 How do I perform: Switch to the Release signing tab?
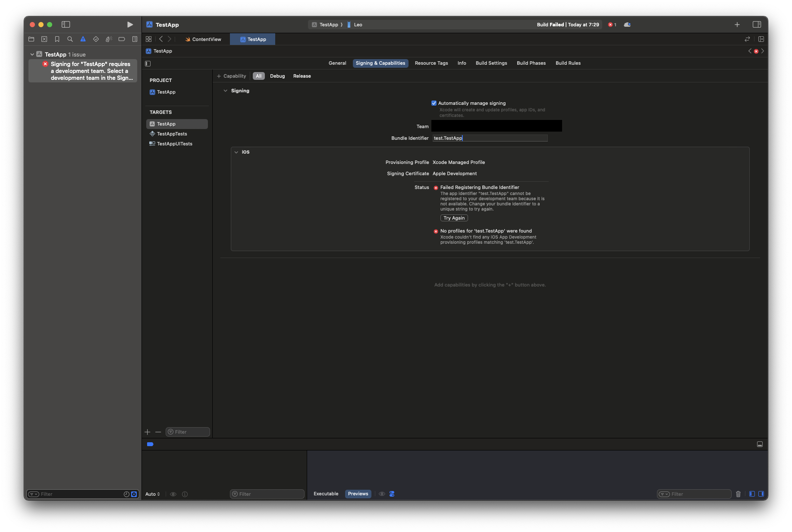(x=302, y=76)
